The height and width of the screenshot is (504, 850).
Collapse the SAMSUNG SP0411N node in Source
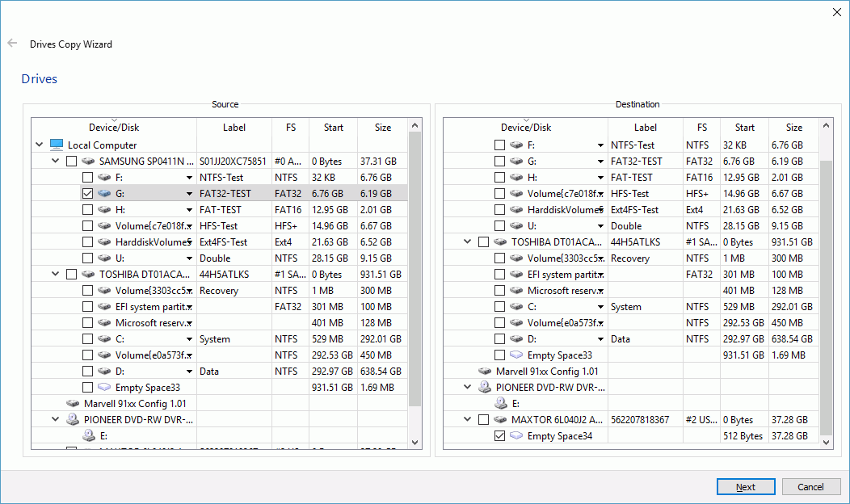coord(55,161)
